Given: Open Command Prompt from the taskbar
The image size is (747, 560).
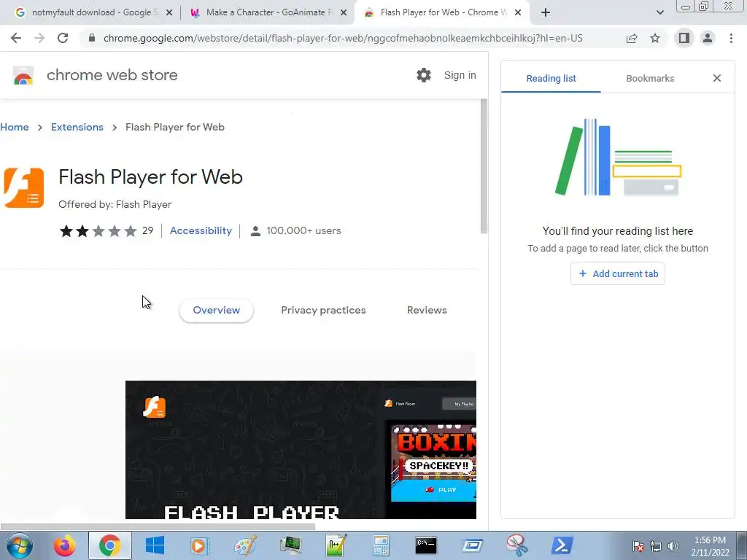Looking at the screenshot, I should (426, 545).
